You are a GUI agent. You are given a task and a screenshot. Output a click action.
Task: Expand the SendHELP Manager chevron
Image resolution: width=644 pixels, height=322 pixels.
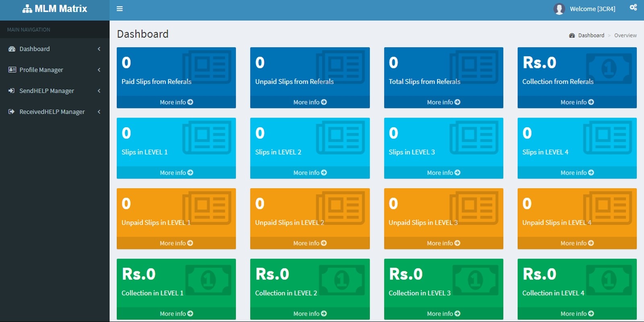99,91
